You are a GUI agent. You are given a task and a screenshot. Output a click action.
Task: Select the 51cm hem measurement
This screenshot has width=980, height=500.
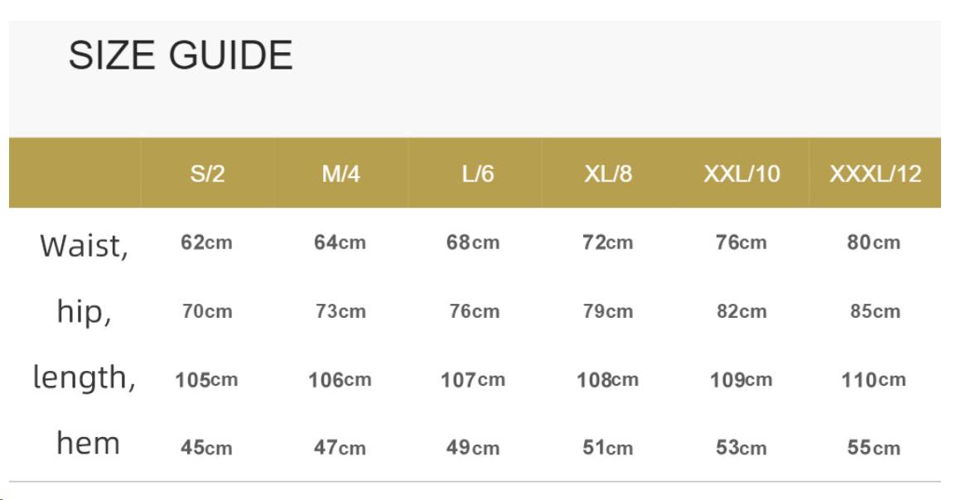(607, 448)
